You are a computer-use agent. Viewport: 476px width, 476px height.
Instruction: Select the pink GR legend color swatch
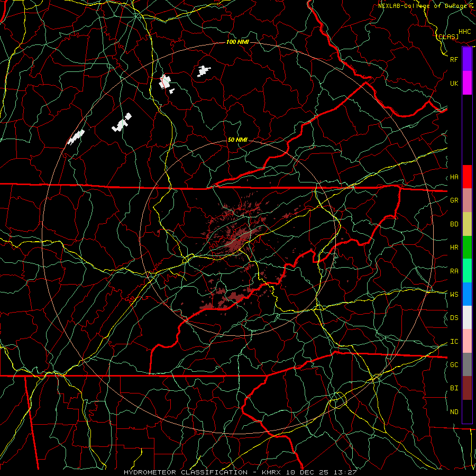click(467, 200)
